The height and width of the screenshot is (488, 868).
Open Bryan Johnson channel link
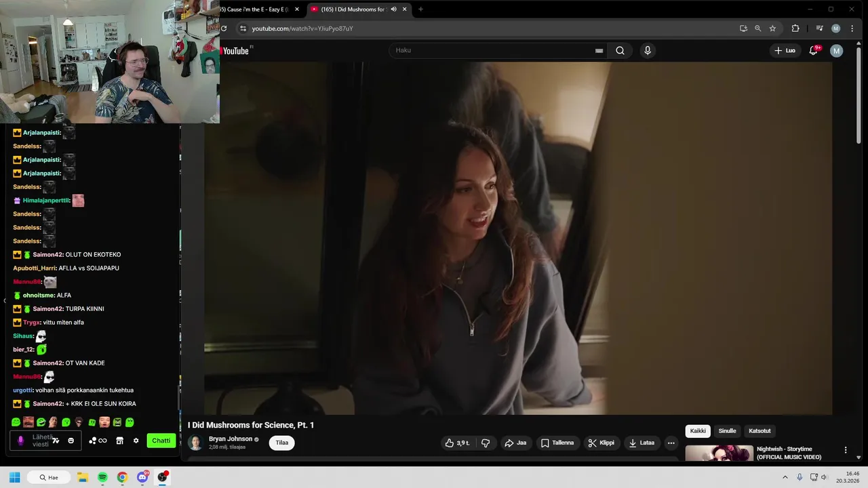coord(231,439)
